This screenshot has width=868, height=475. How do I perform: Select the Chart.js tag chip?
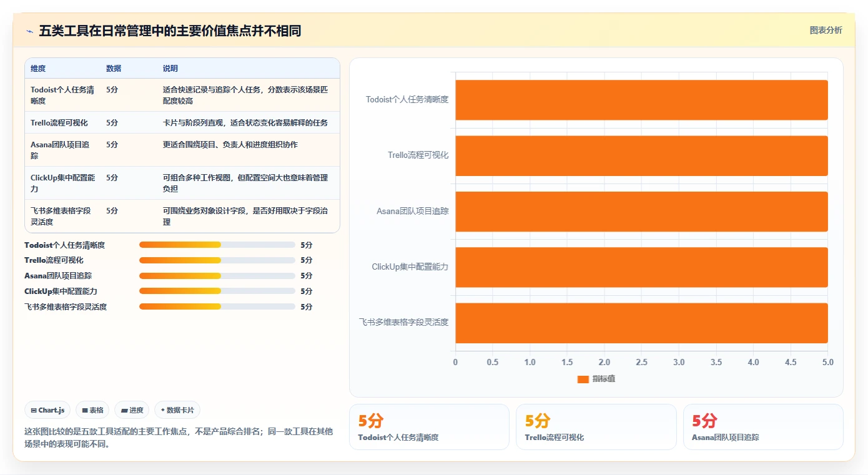pos(48,410)
